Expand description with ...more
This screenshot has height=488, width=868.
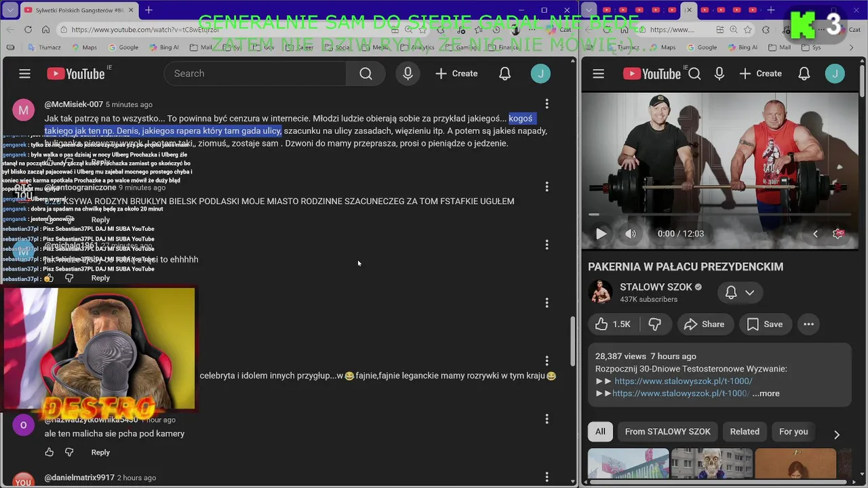766,394
